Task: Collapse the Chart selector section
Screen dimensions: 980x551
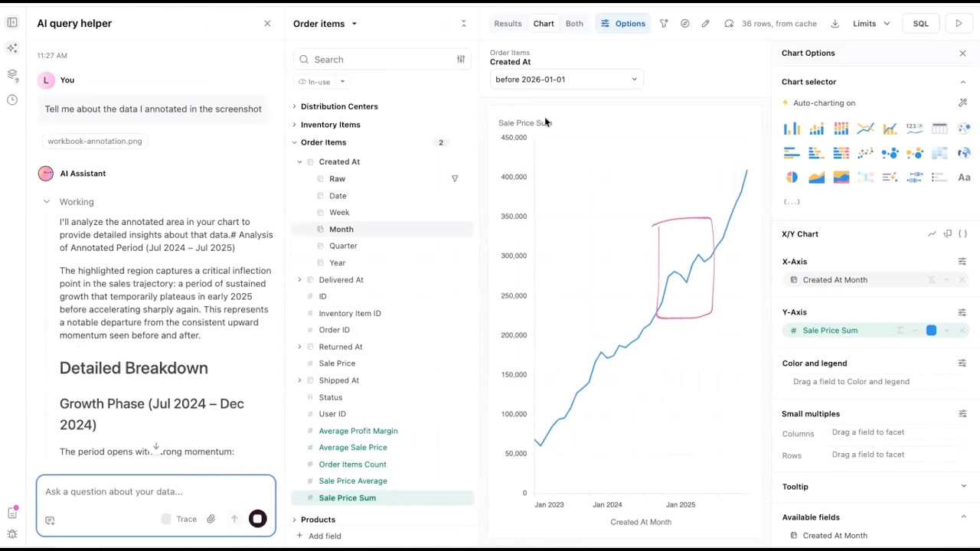Action: [962, 82]
